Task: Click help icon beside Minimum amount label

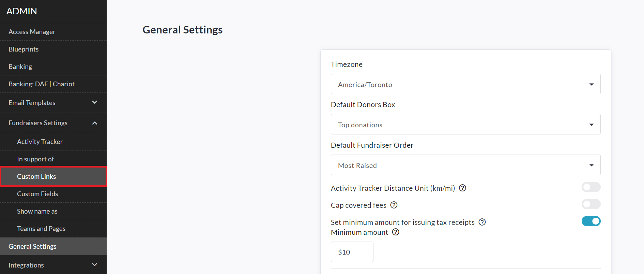Action: pyautogui.click(x=396, y=232)
